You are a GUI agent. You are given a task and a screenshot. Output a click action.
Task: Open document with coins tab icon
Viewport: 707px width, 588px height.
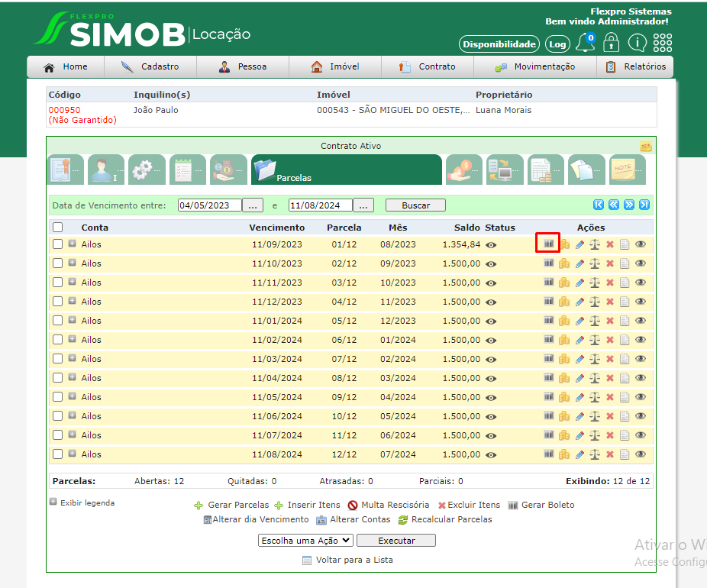(546, 170)
